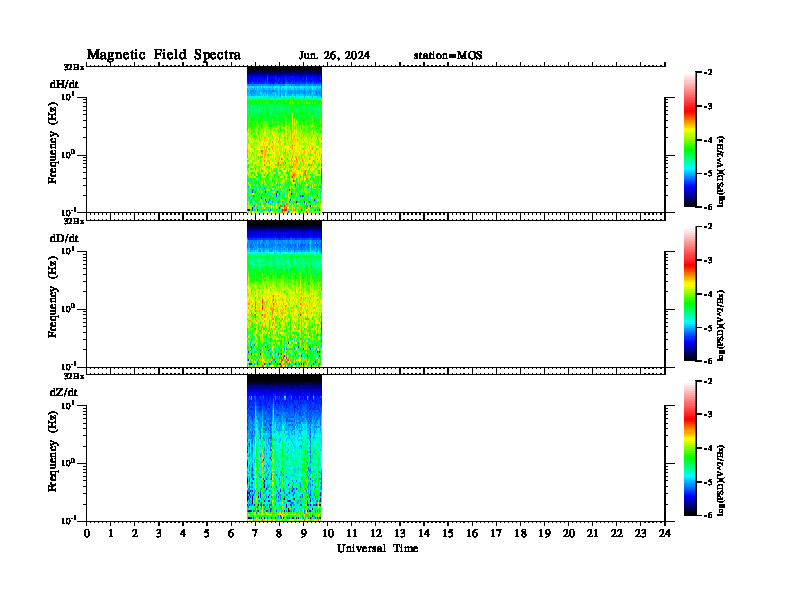Click the 32Hz label above dH/dt panel
Viewport: 792px width, 612px height.
(x=73, y=67)
